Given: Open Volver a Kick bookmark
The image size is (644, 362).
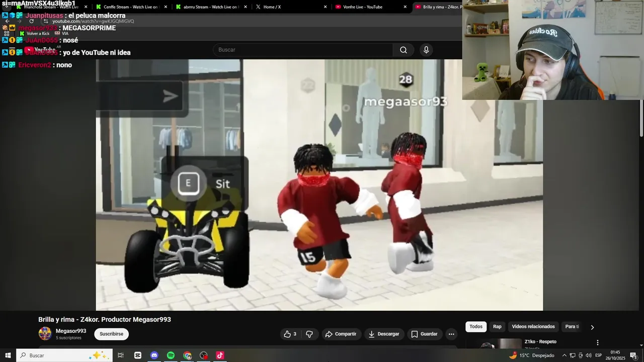Looking at the screenshot, I should pos(35,33).
